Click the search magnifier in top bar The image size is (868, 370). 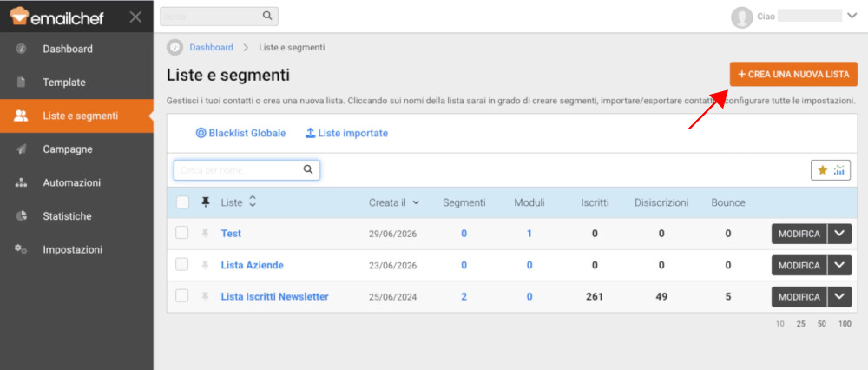(267, 16)
